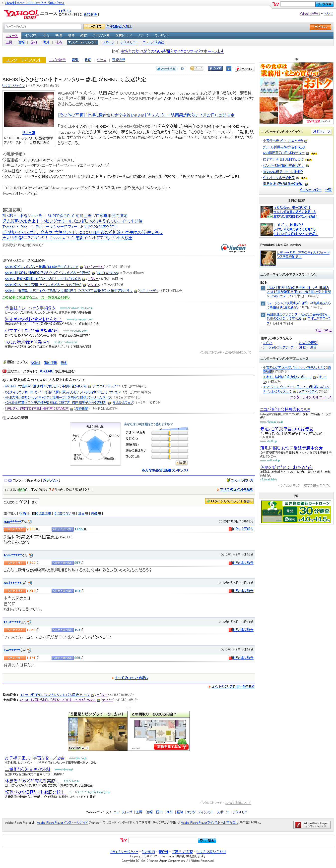Submit ratings with the 決定 button
This screenshot has width=336, height=868.
(x=182, y=463)
